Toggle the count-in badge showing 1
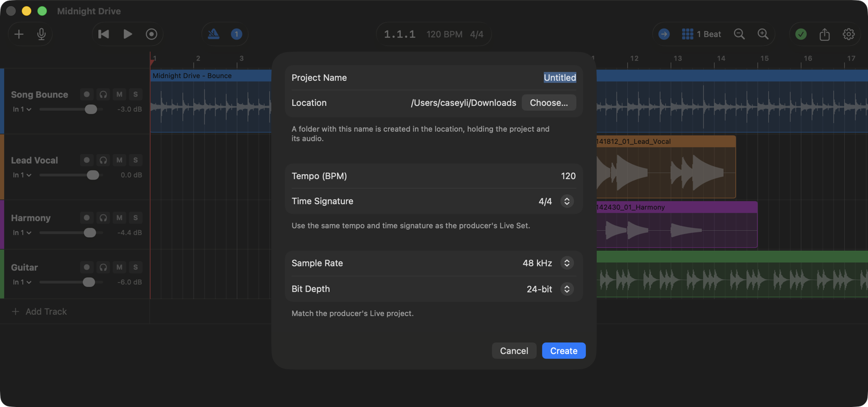 click(x=237, y=34)
